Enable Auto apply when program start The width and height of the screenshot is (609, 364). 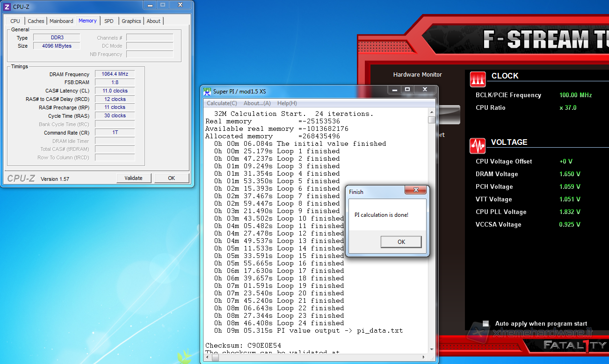point(486,323)
